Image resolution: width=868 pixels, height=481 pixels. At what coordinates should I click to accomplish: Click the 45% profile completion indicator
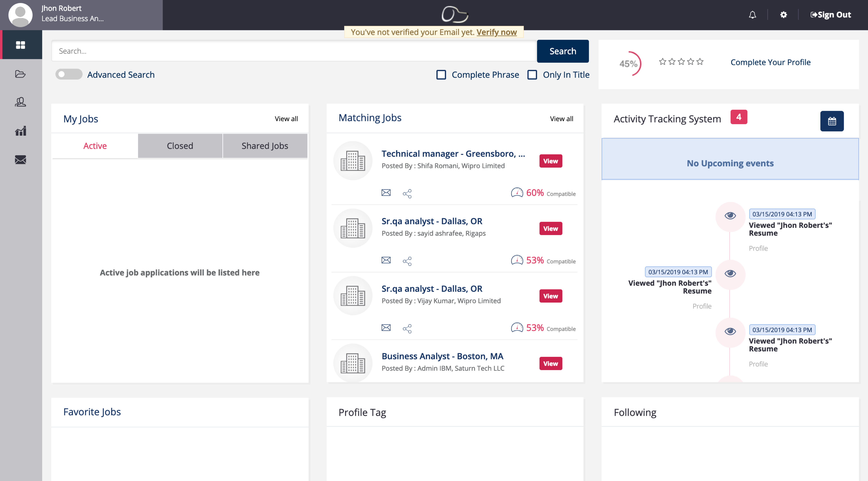[629, 63]
